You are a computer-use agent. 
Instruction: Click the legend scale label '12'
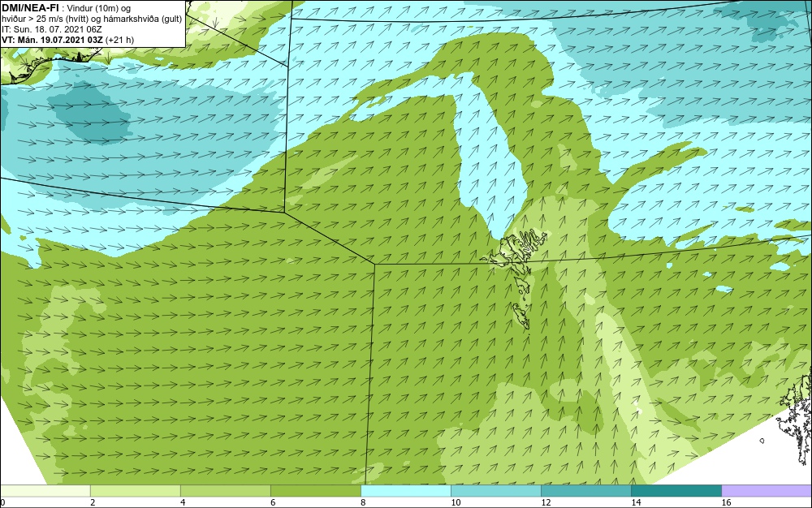click(x=546, y=502)
